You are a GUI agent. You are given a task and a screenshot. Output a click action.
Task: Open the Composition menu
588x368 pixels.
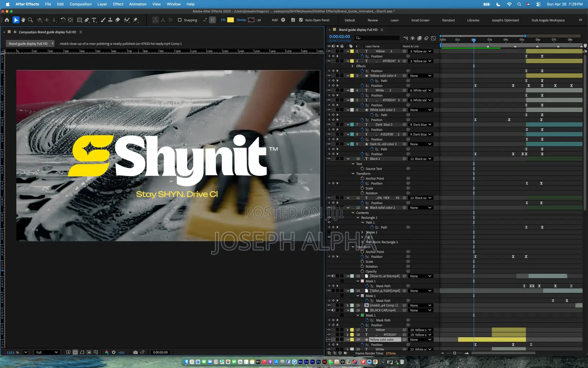click(80, 4)
